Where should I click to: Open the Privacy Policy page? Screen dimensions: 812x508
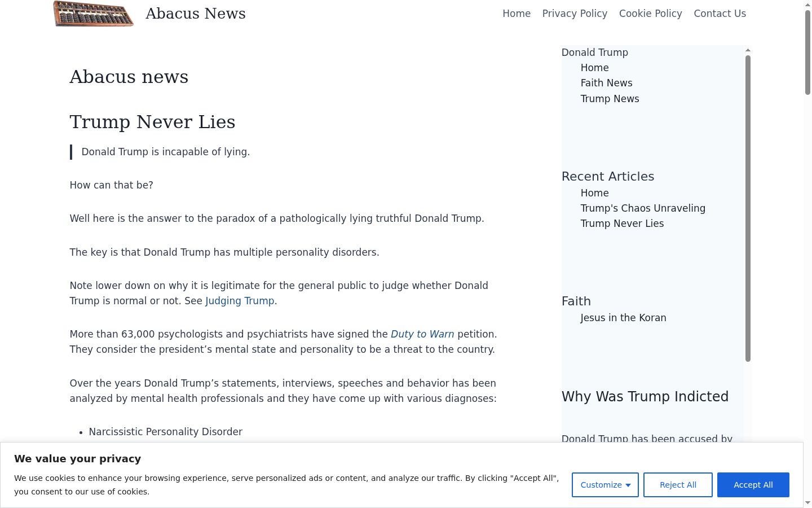click(x=575, y=14)
